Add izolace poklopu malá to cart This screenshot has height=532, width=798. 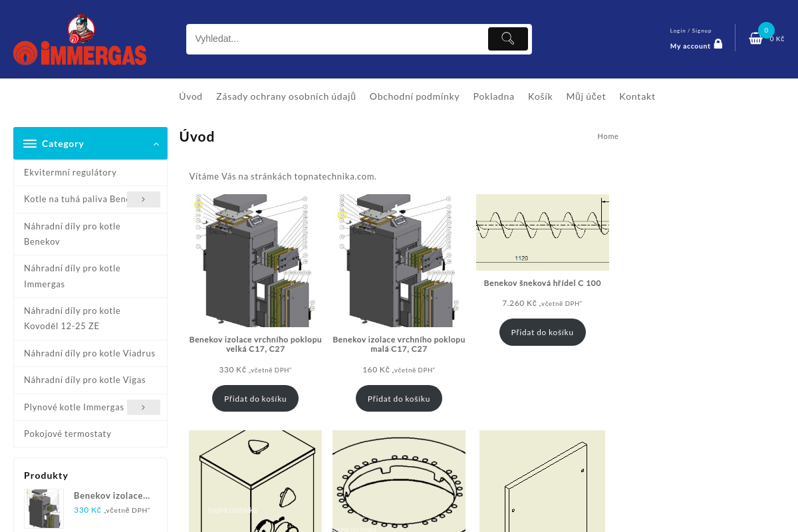[x=399, y=398]
